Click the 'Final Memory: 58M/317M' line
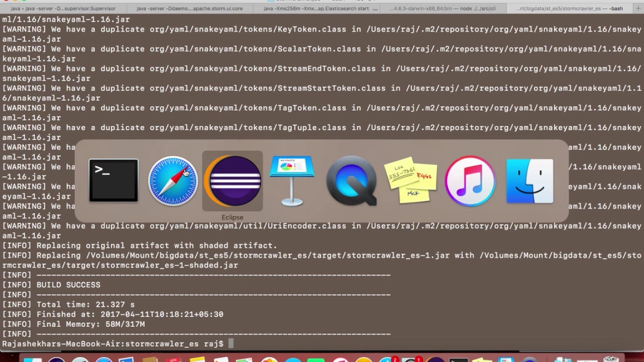 click(x=73, y=324)
